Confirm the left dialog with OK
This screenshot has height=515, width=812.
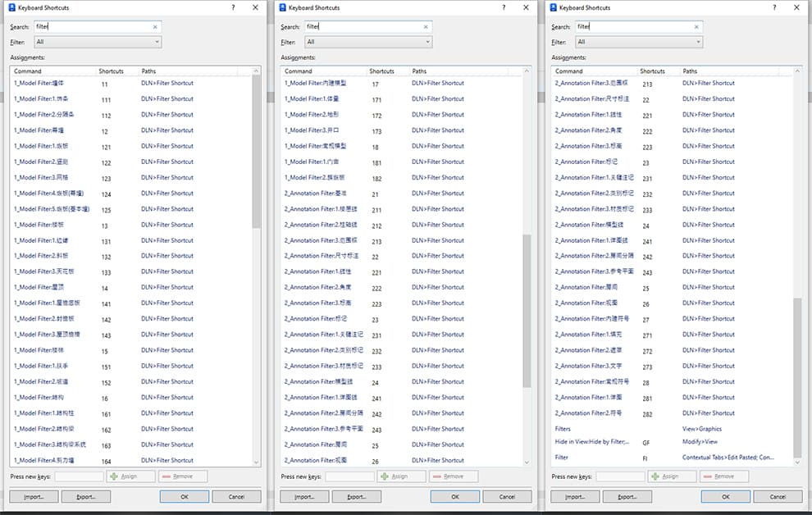185,496
